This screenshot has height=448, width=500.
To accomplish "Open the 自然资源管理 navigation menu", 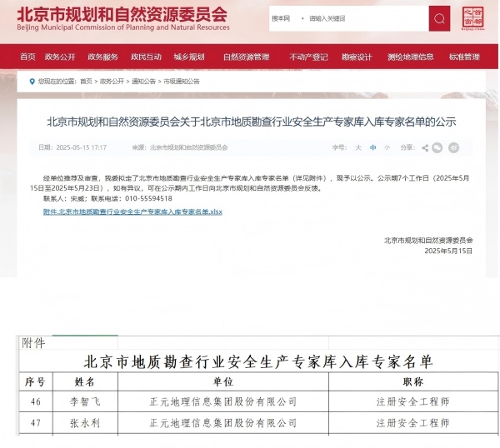I will [247, 57].
